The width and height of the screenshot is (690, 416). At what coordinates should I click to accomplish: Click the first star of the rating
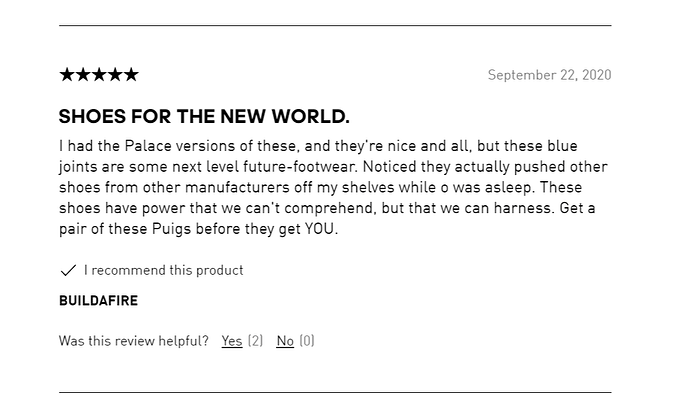[x=68, y=75]
